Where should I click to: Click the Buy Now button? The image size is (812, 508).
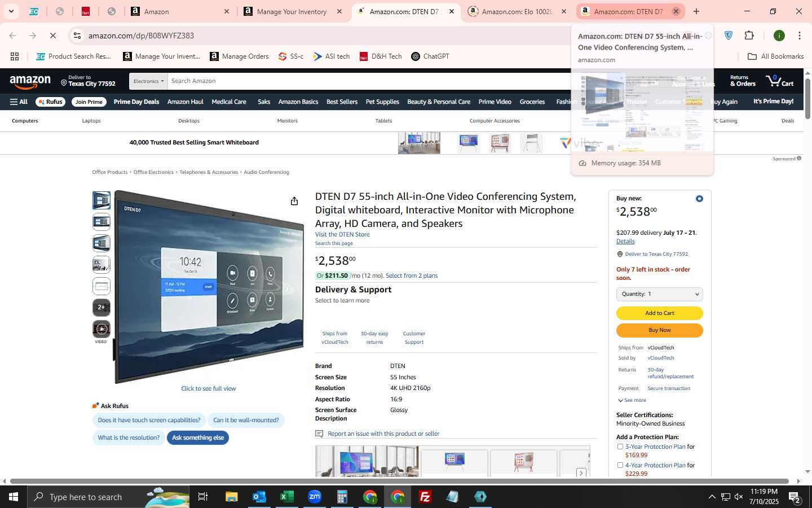660,330
